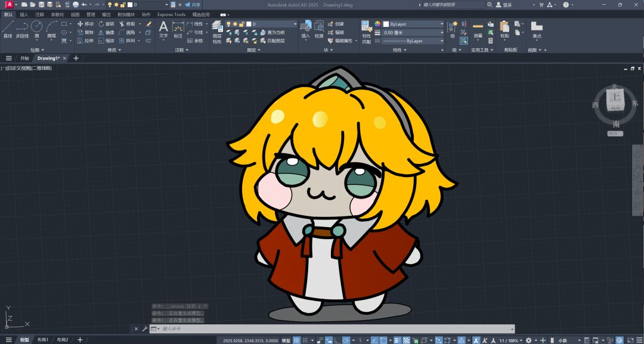Toggle the layer on/off bulb in ribbon layer dropdown
The width and height of the screenshot is (644, 344).
pos(228,24)
